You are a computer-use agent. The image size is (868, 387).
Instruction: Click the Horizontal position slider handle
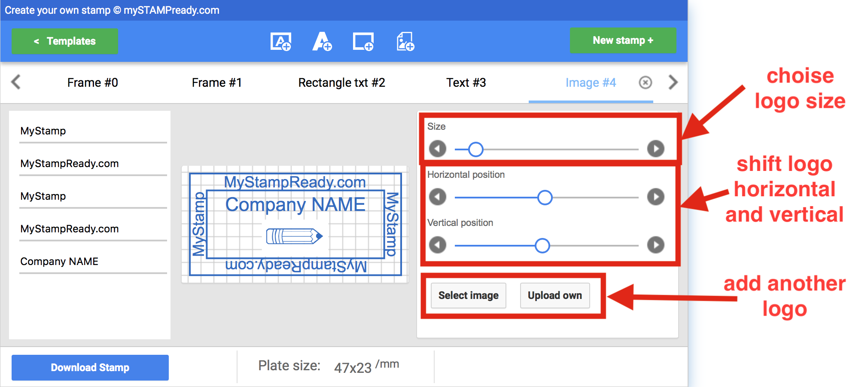pyautogui.click(x=545, y=198)
